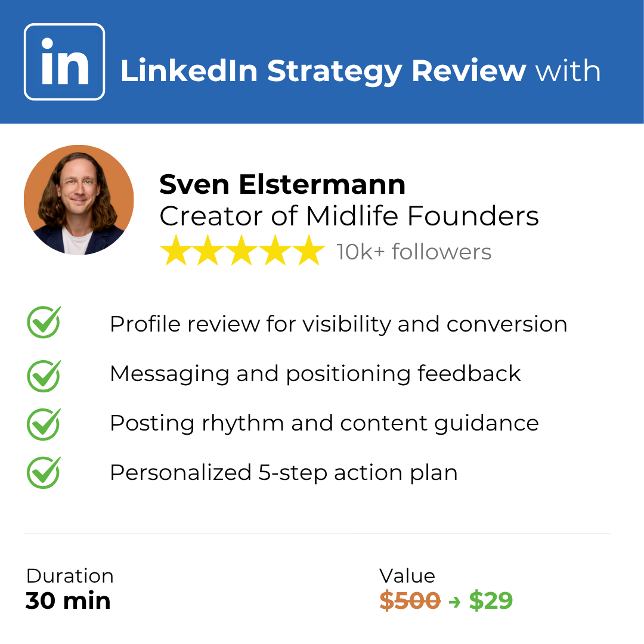
Task: Click the Sven Elstermann name
Action: (283, 184)
